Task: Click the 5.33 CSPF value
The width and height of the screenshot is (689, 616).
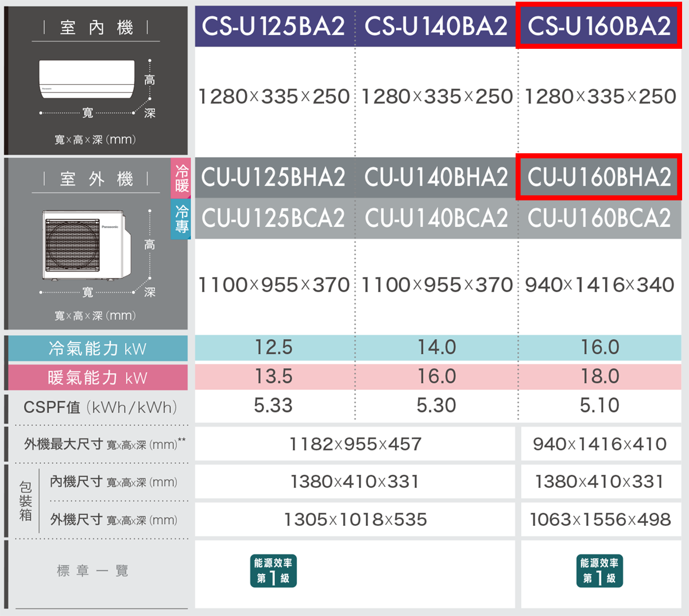Action: pos(273,406)
